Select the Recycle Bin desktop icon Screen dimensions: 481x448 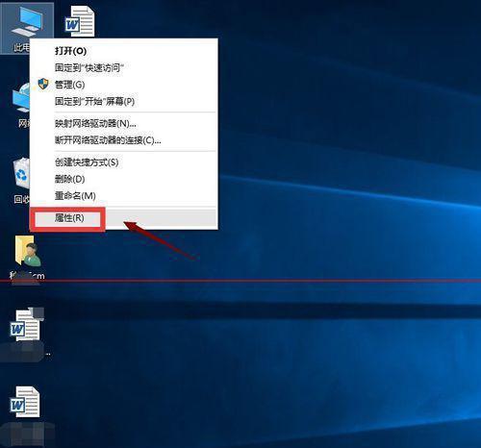click(21, 173)
